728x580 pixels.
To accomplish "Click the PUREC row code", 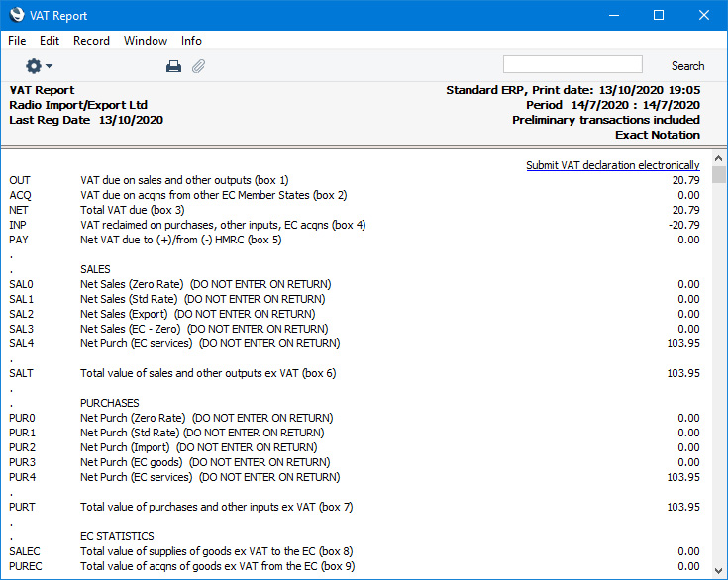I will (x=26, y=566).
